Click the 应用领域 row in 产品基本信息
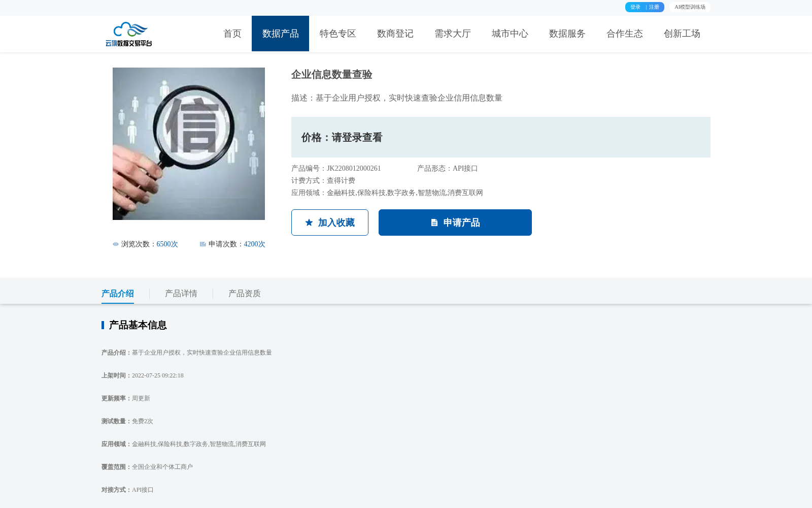812x508 pixels. point(184,444)
